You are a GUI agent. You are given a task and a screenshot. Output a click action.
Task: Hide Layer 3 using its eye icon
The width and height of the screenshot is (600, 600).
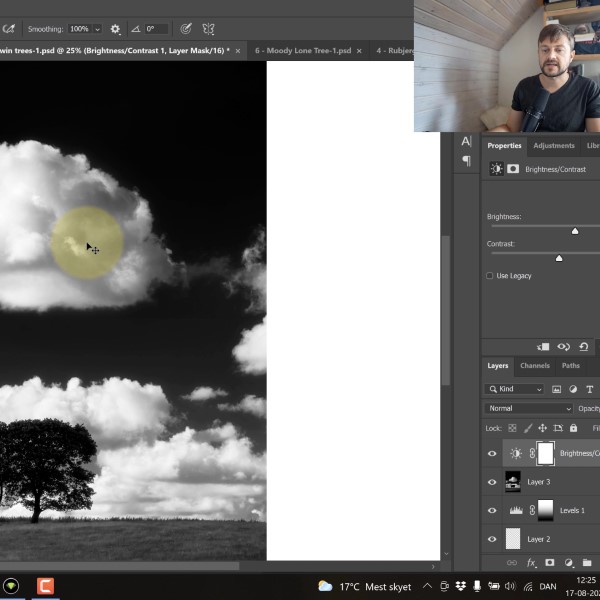[491, 482]
